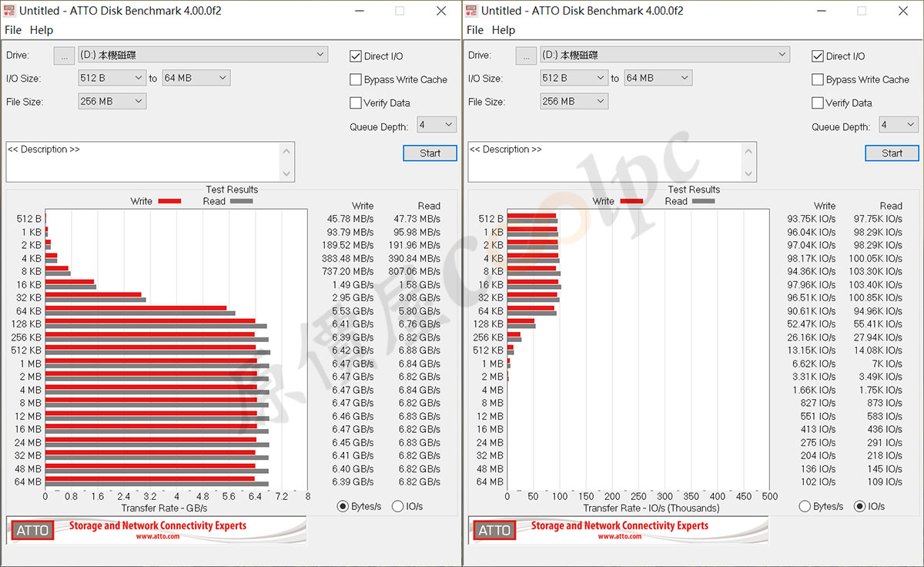This screenshot has width=924, height=567.
Task: Start the benchmark in right window
Action: [x=892, y=153]
